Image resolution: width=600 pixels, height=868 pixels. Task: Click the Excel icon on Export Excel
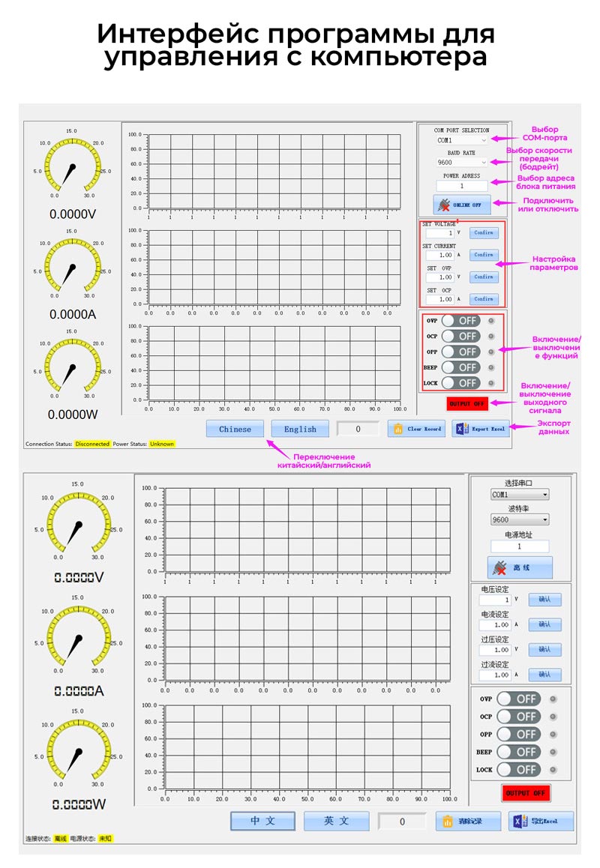point(461,429)
